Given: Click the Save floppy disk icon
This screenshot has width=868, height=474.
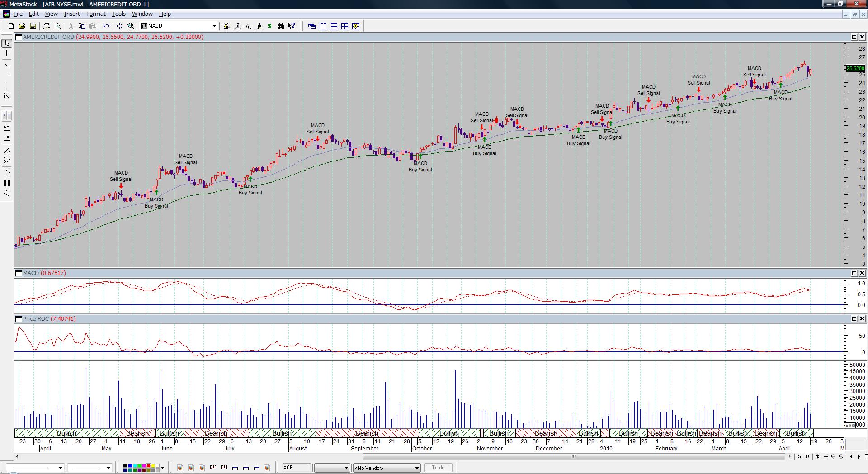Looking at the screenshot, I should click(33, 26).
